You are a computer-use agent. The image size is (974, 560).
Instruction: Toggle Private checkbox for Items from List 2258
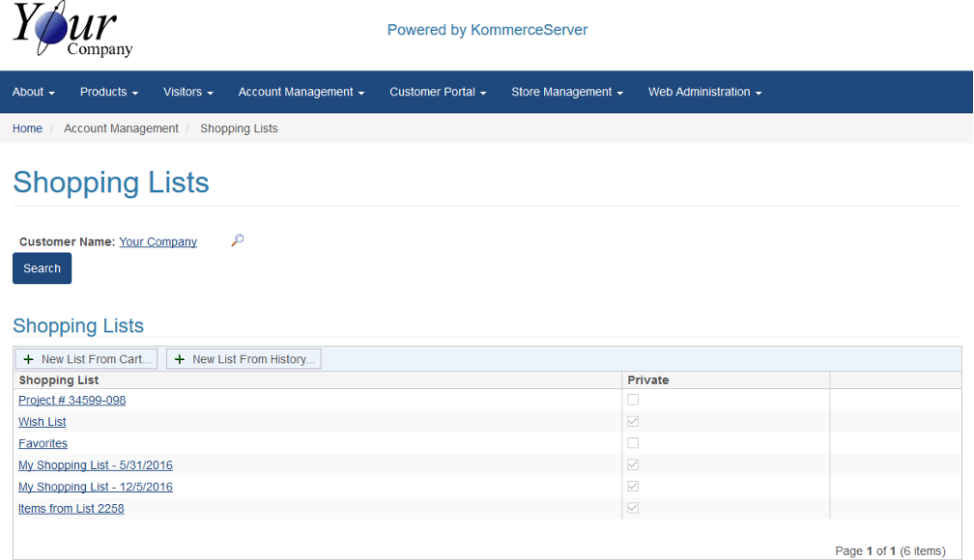pyautogui.click(x=633, y=508)
